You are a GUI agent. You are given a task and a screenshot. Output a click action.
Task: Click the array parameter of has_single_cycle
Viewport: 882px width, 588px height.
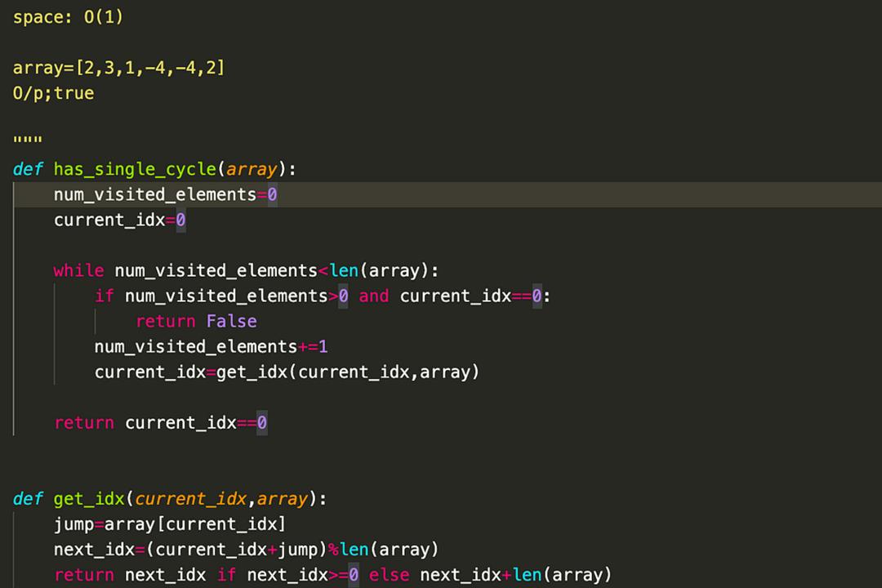(x=252, y=169)
